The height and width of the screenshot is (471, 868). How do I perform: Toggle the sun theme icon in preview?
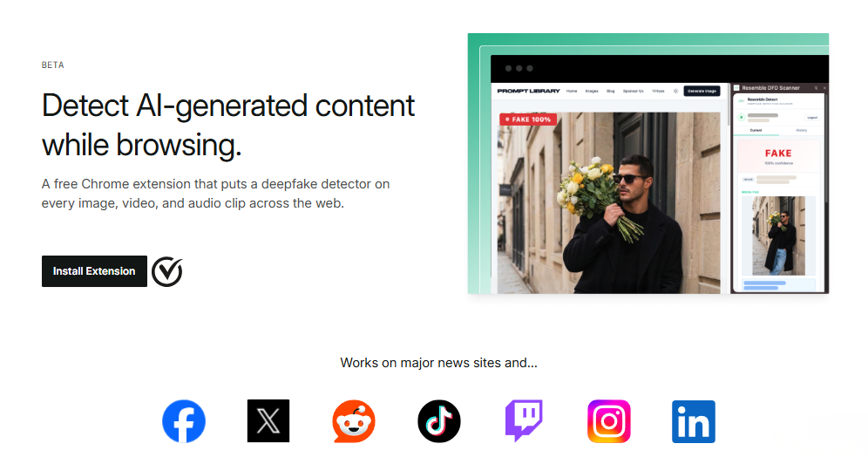[x=675, y=91]
